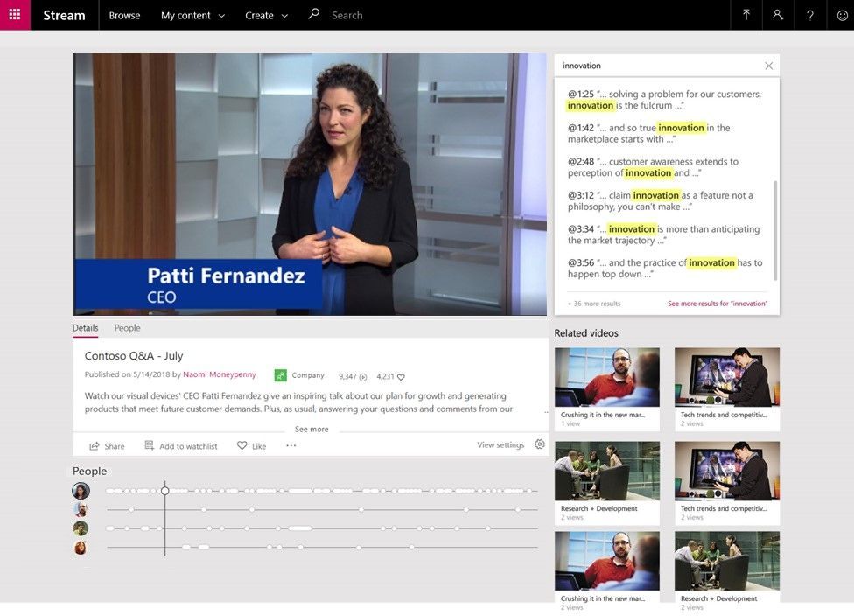Open help via the question mark icon
This screenshot has height=616, width=854.
(x=810, y=15)
